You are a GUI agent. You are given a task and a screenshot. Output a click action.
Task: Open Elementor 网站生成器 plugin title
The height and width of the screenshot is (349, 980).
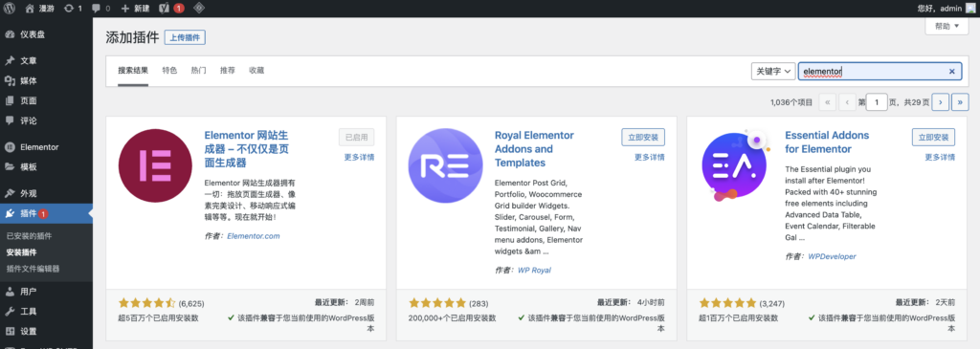pos(247,148)
